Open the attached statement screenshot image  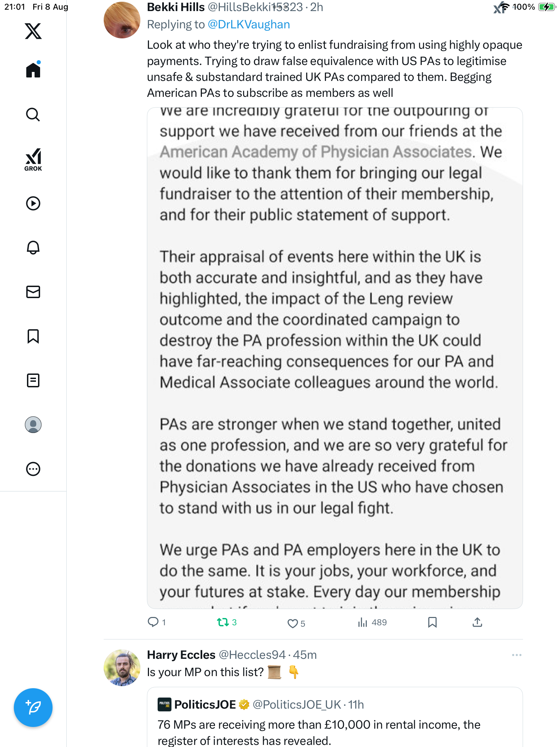(335, 358)
